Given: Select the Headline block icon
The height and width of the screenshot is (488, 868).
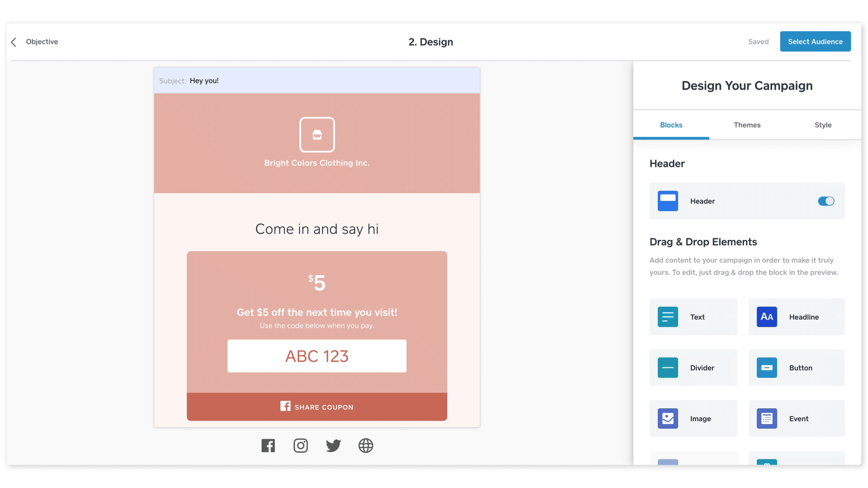Looking at the screenshot, I should point(767,317).
